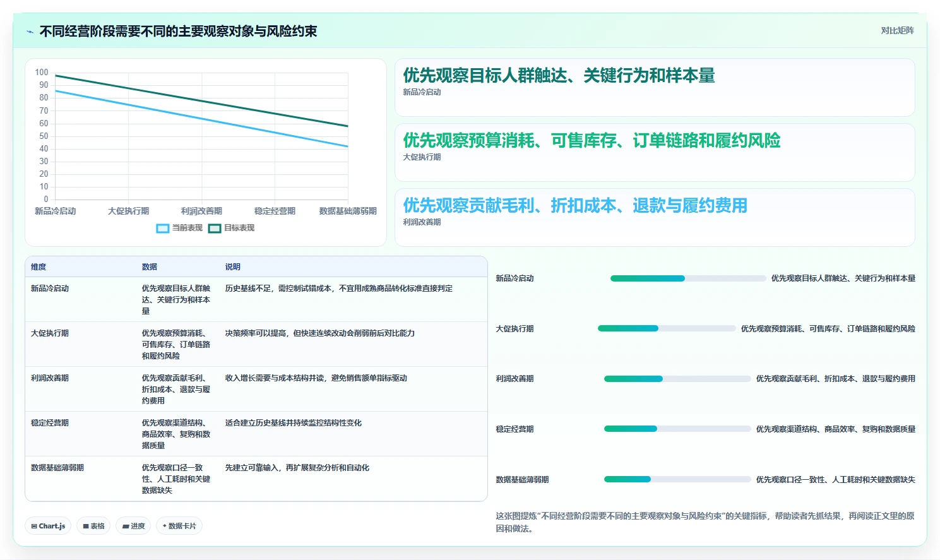Viewport: 940px width, 560px height.
Task: Click the table cell 优先观察窗口径一致性、人工耗时和关键数据缺失
Action: click(x=176, y=479)
